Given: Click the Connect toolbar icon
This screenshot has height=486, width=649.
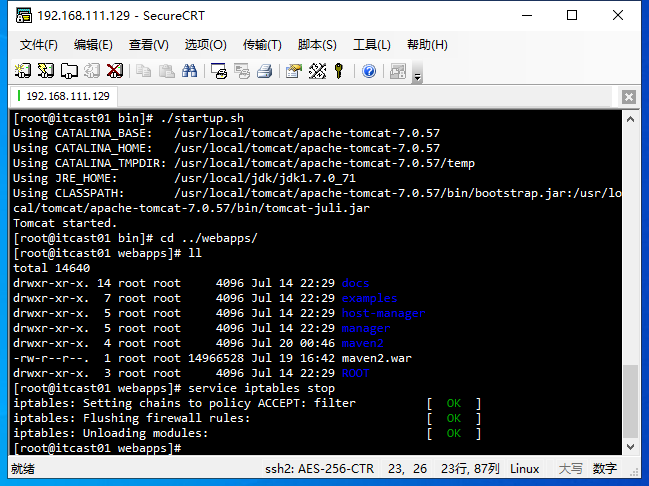Looking at the screenshot, I should [x=23, y=71].
